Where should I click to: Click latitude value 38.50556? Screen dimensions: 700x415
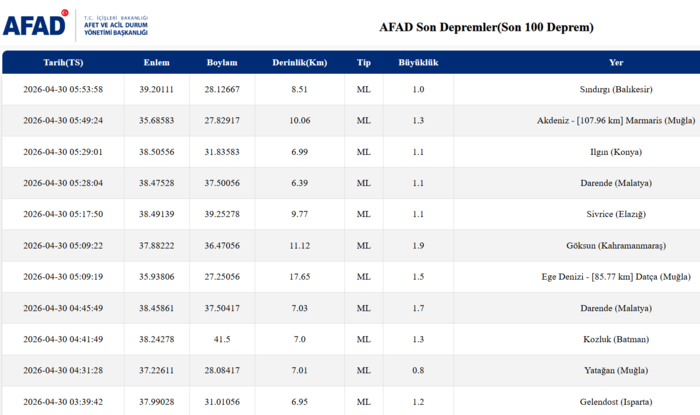tap(156, 152)
